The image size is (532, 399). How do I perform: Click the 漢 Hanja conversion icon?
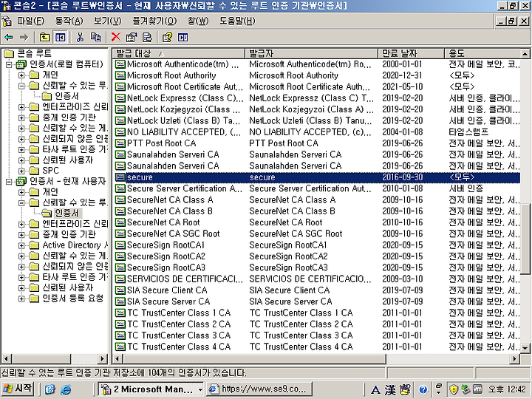(x=390, y=390)
